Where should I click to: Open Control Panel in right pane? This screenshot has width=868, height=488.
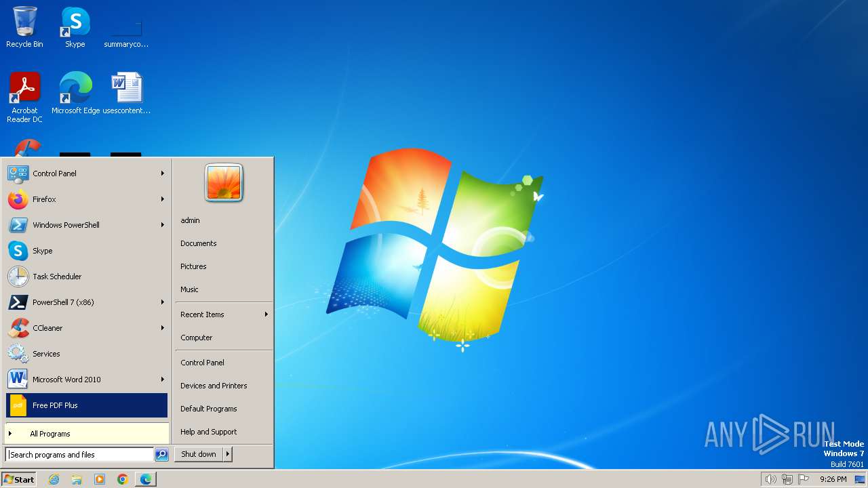coord(224,363)
